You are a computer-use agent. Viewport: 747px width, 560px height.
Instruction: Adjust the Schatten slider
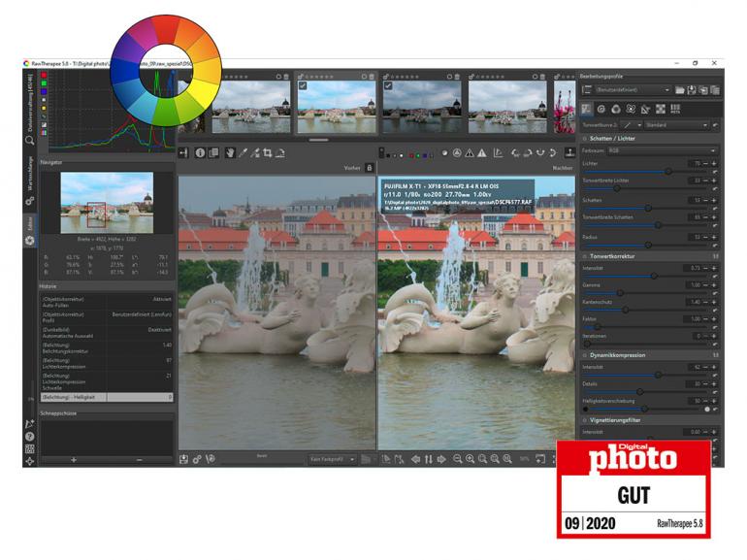tap(646, 208)
